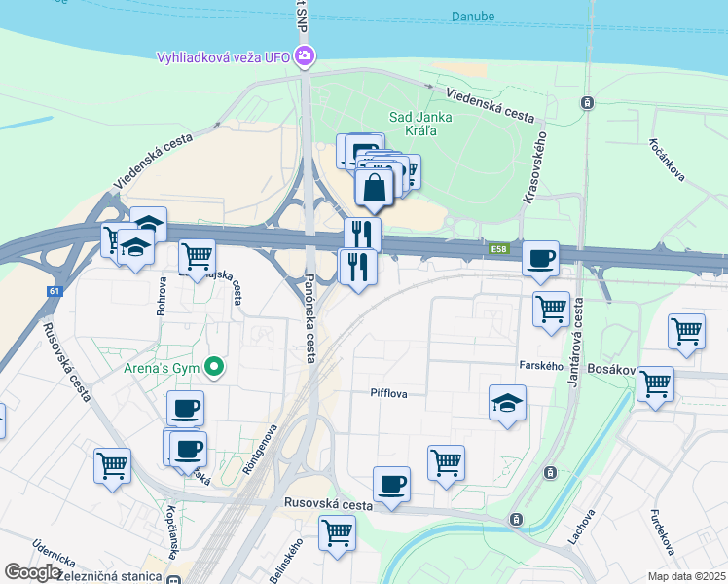Click shopping cart marker left of Jantárová cesta

551,311
